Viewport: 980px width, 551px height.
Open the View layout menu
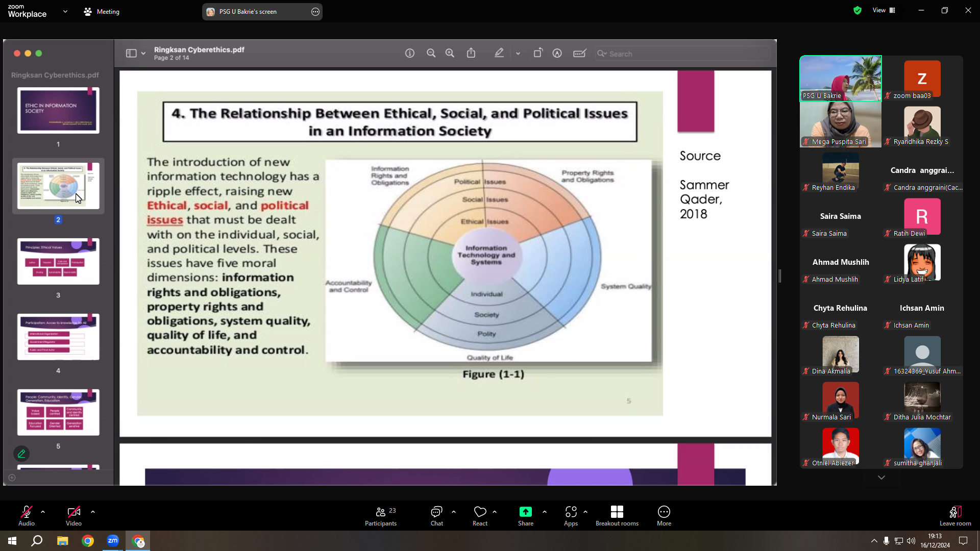point(884,10)
